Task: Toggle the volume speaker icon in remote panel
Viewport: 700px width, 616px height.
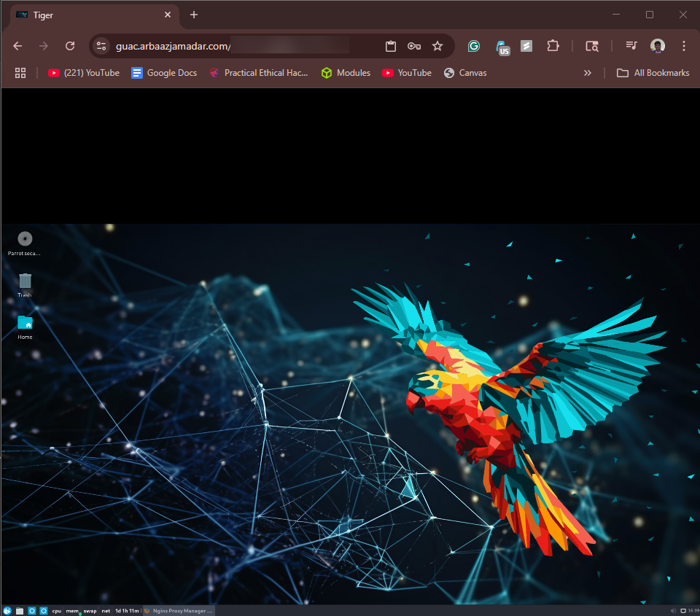Action: [672, 610]
